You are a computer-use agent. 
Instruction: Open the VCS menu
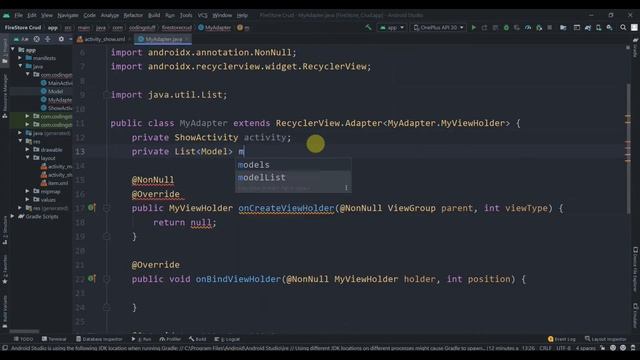coord(202,15)
